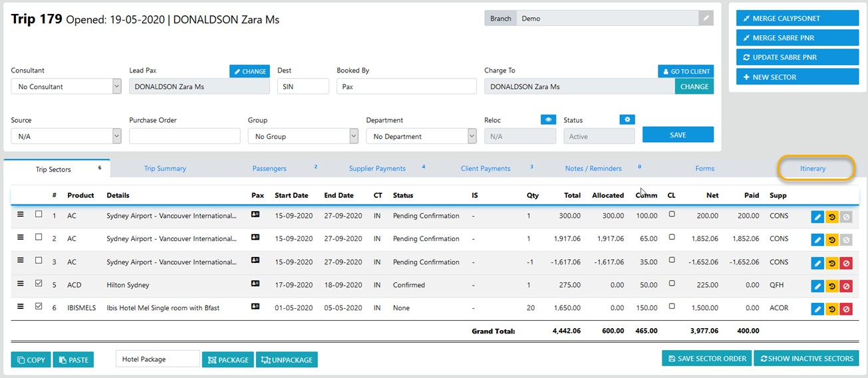Toggle the Reloc eye visibility button
Screen dimensions: 868x378
pyautogui.click(x=548, y=120)
